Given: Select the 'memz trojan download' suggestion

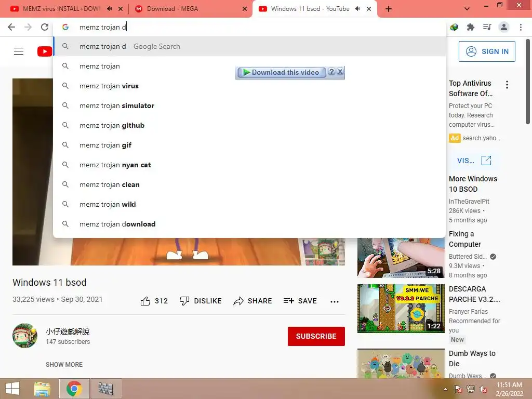Looking at the screenshot, I should click(x=249, y=224).
